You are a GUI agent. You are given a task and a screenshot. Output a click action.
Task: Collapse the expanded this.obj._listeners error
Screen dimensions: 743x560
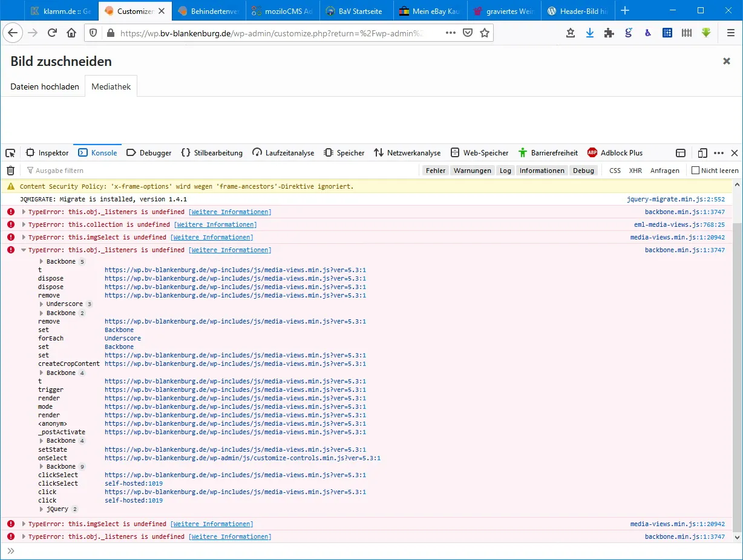coord(24,250)
